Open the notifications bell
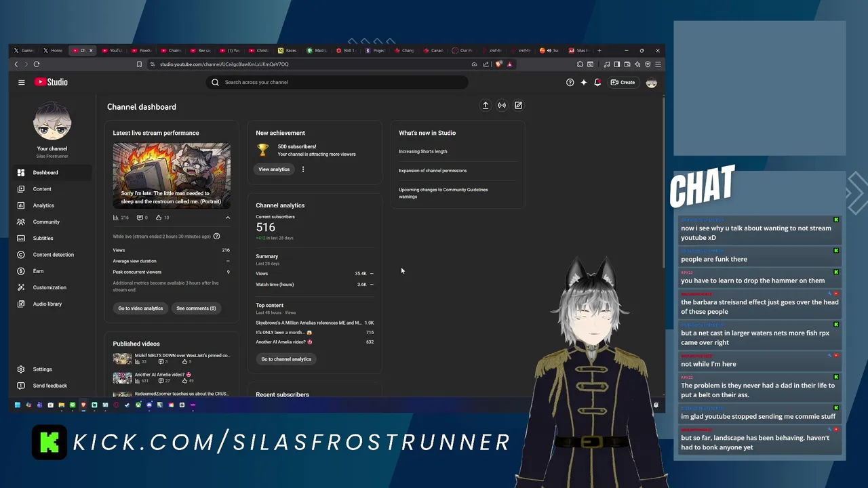This screenshot has height=488, width=868. 597,82
